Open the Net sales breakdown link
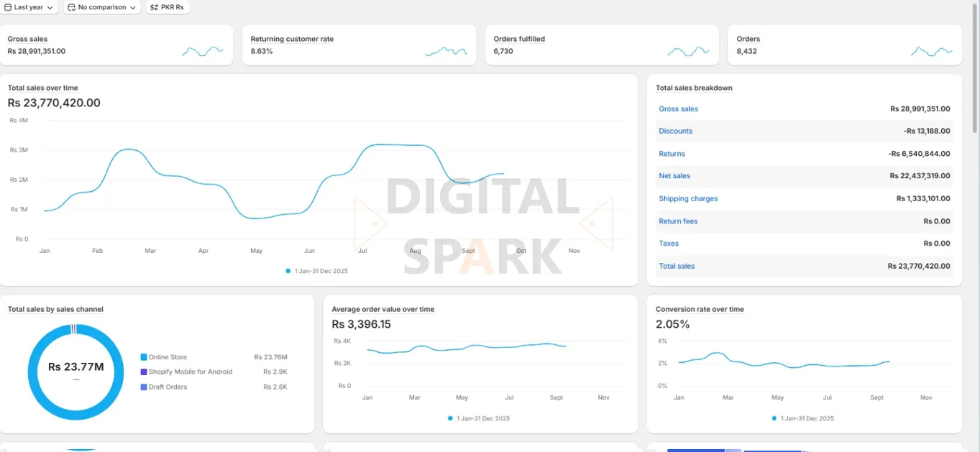The height and width of the screenshot is (452, 980). (x=674, y=175)
